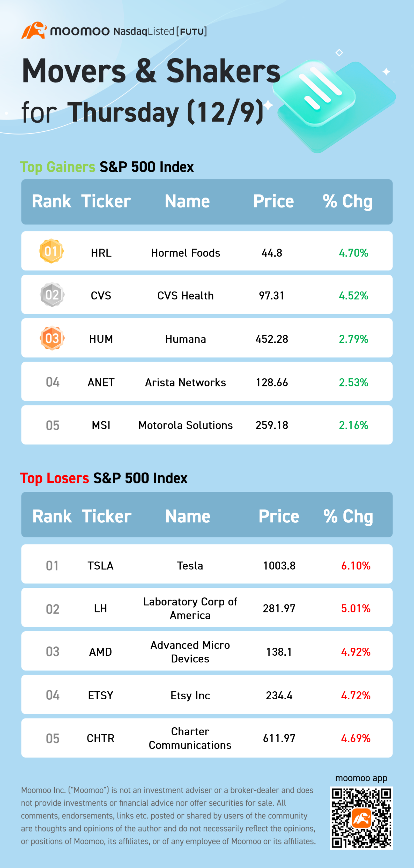Click Advanced Micro Devices name
The image size is (414, 868).
[x=190, y=652]
